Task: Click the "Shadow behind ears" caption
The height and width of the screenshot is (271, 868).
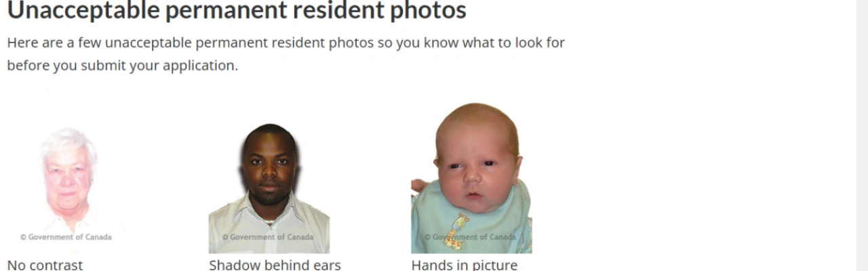Action: click(x=275, y=265)
